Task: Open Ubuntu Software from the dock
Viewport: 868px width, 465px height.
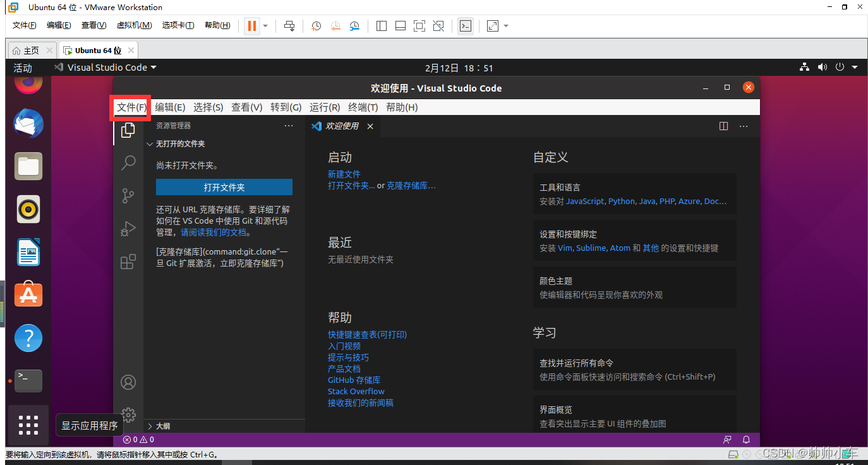Action: click(x=28, y=294)
